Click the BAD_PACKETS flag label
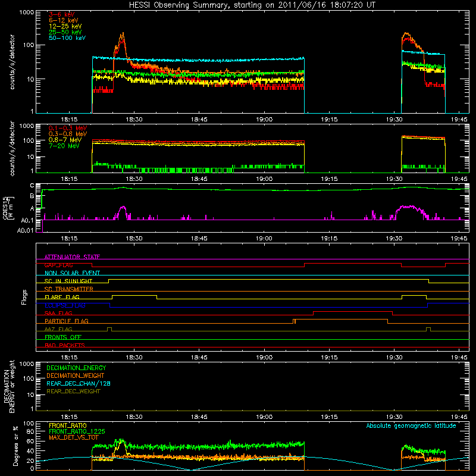Viewport: 476px width, 476px height. (x=65, y=345)
